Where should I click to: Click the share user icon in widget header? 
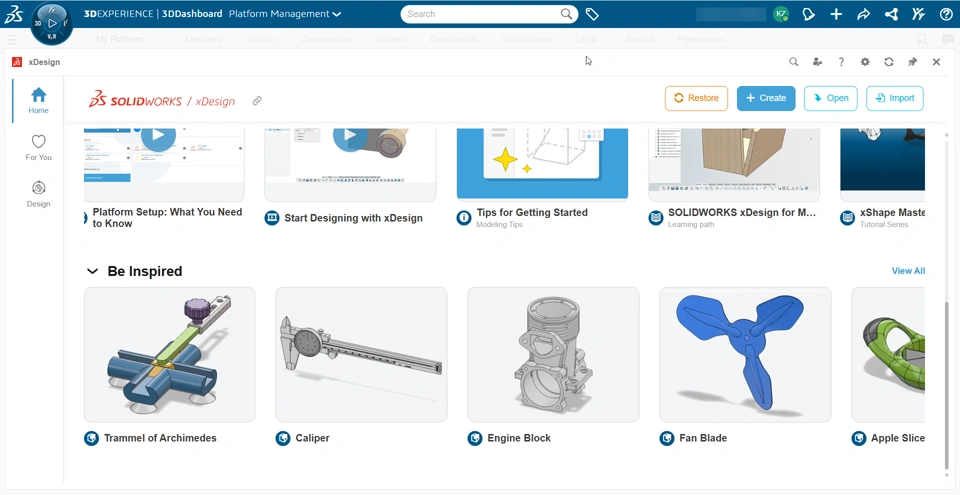(x=817, y=62)
